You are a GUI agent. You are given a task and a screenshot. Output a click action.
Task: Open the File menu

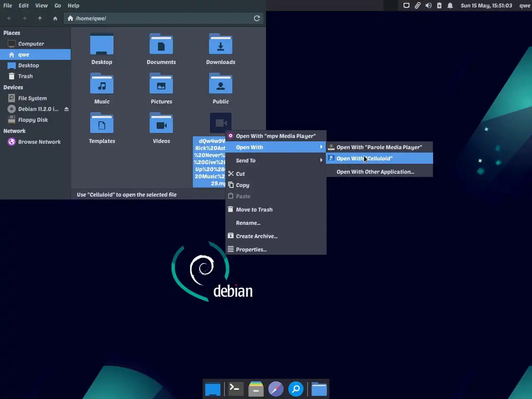7,5
